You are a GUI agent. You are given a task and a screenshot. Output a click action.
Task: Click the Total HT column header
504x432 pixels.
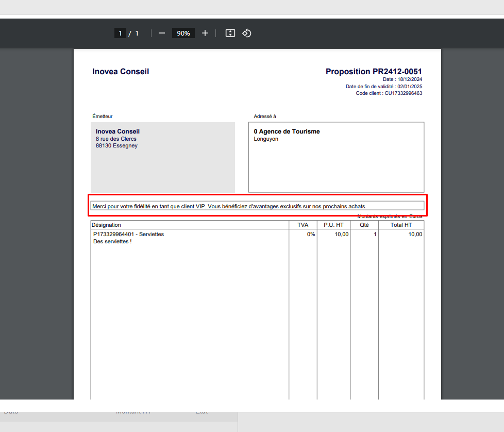click(401, 225)
